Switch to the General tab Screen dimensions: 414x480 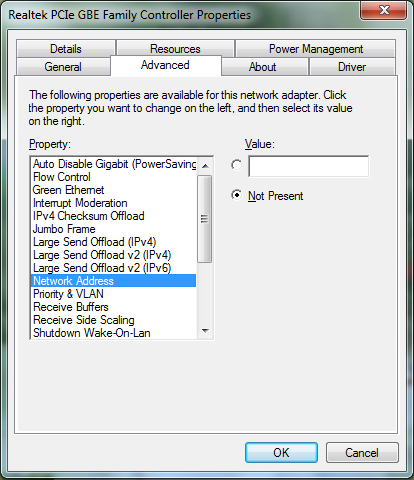pos(63,67)
